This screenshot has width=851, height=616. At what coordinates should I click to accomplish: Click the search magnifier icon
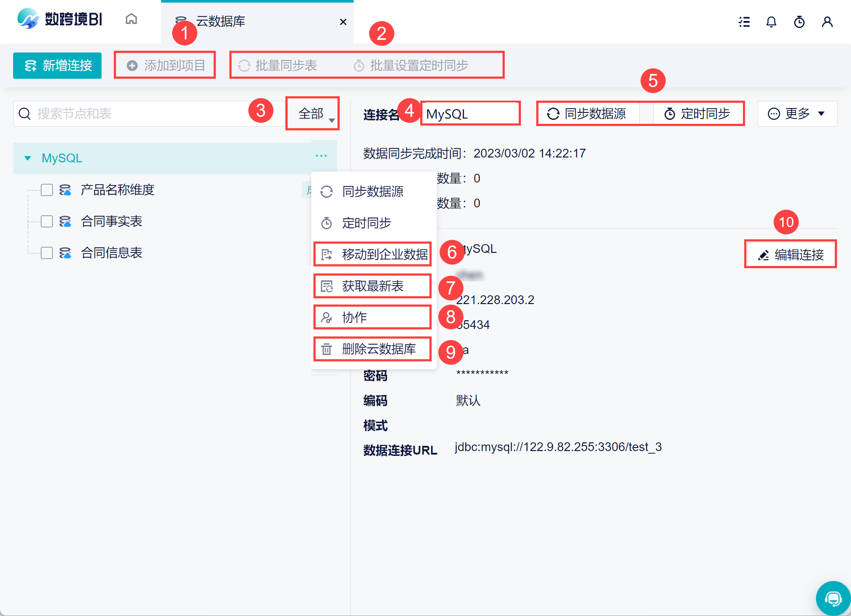tap(25, 114)
